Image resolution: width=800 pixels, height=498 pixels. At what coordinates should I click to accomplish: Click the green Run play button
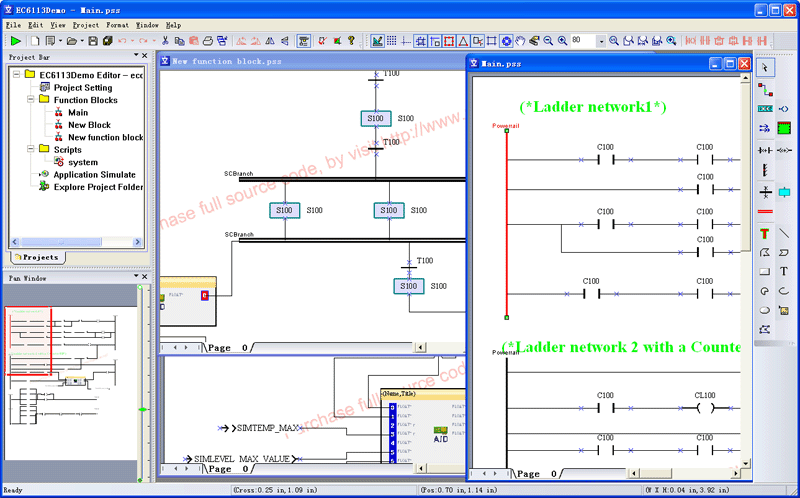pyautogui.click(x=15, y=41)
